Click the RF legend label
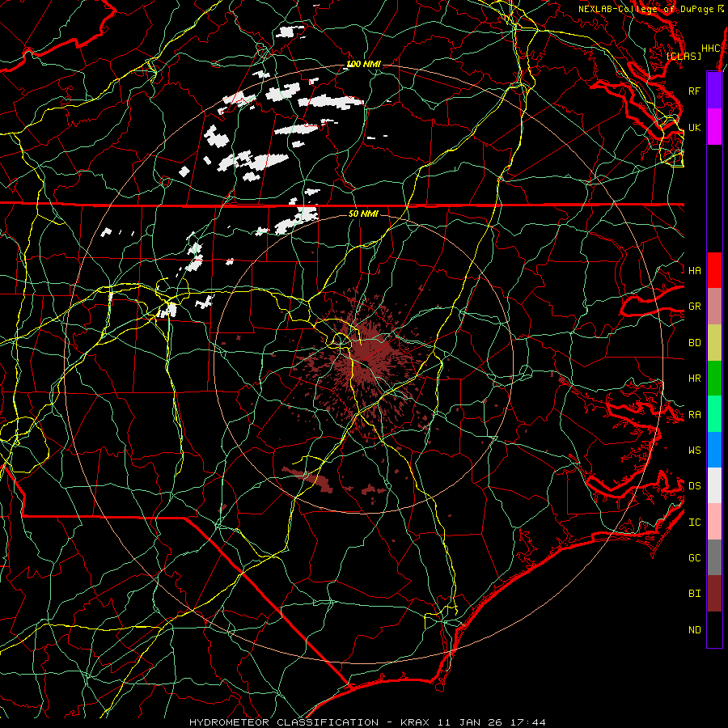The image size is (728, 728). (x=694, y=91)
